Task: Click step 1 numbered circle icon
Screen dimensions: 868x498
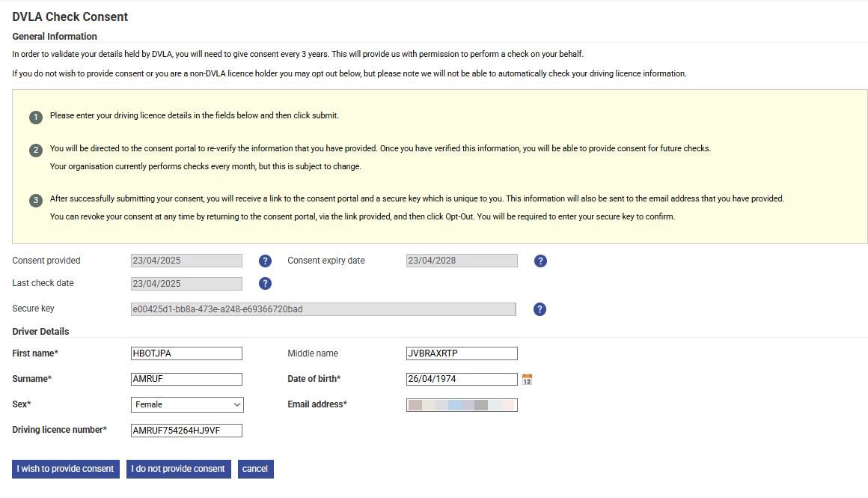Action: 36,118
